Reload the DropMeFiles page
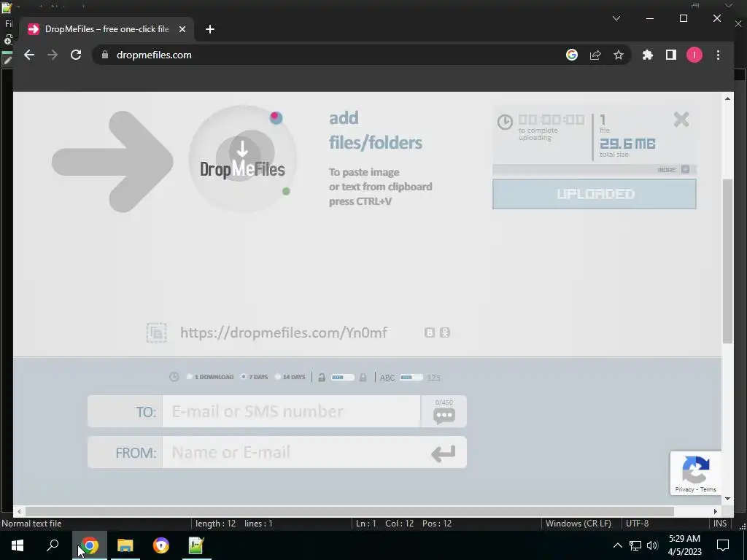Screen dimensions: 747x560 (x=76, y=55)
